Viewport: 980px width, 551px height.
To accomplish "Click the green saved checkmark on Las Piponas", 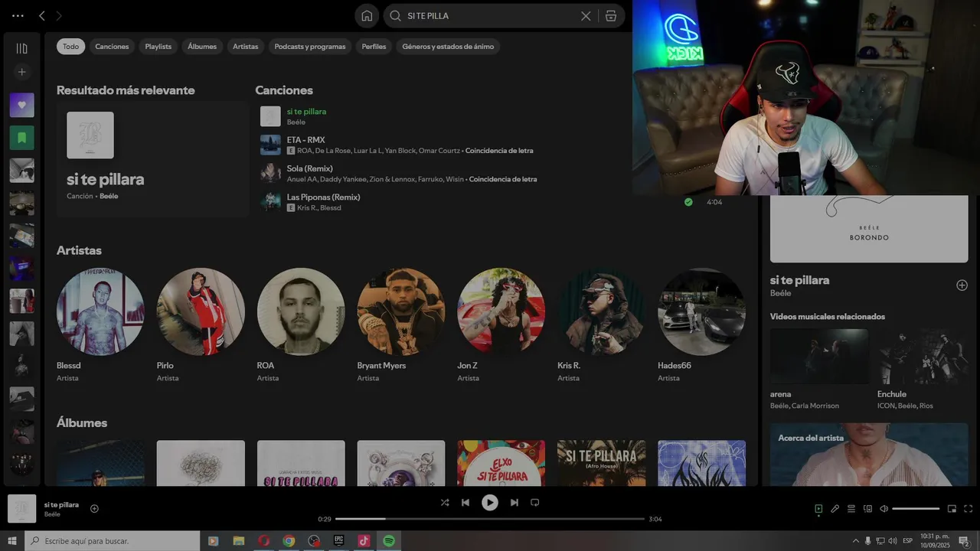I will pos(688,202).
